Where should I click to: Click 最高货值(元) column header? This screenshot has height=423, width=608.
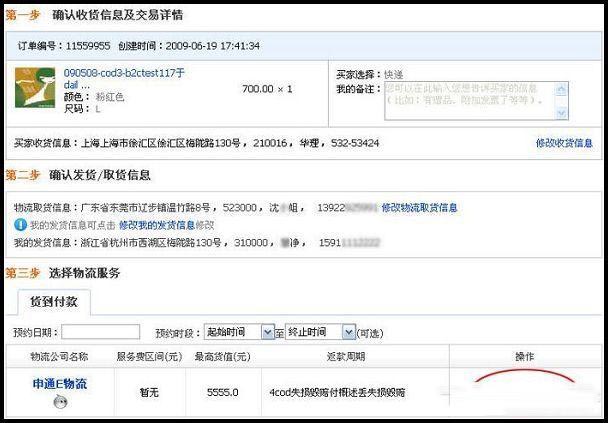pos(223,357)
